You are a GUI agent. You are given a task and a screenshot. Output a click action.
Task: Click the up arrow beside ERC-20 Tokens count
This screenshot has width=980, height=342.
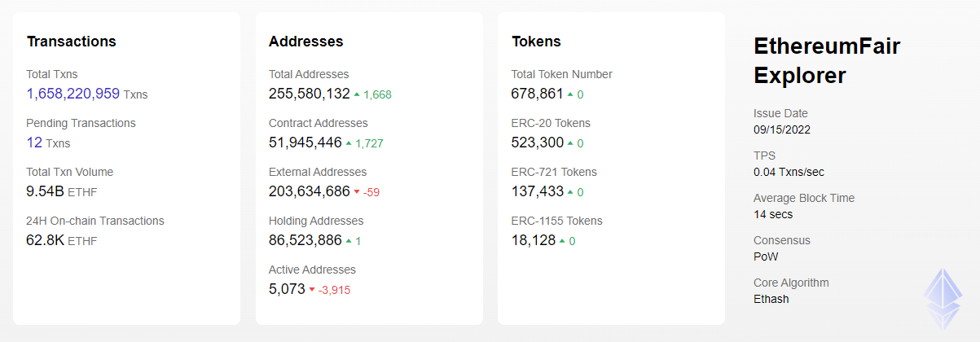tap(570, 143)
